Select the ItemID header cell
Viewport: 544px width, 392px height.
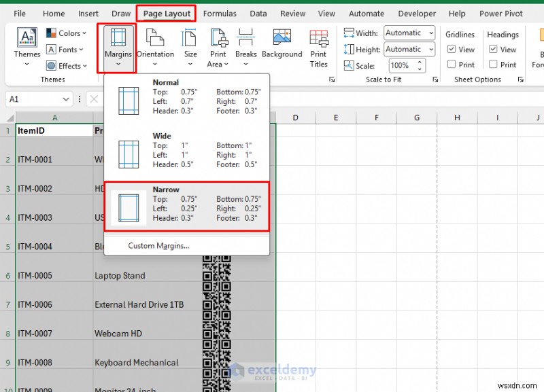click(x=54, y=130)
